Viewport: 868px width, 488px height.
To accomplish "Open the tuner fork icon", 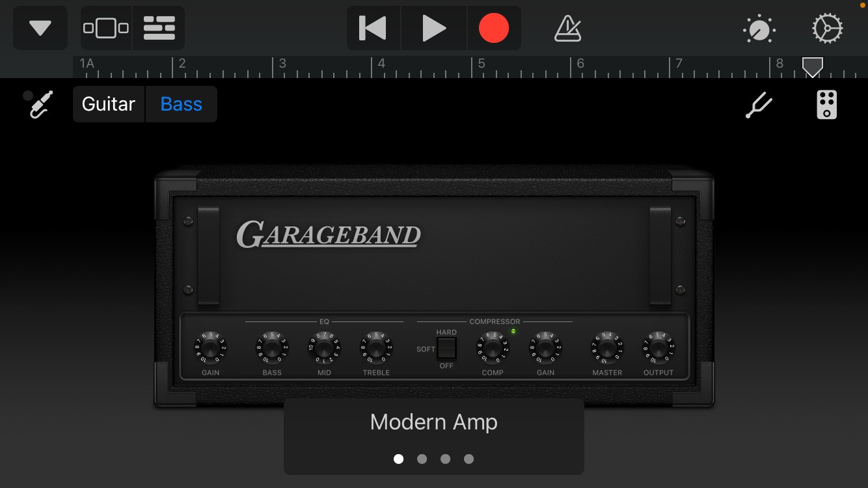I will click(x=759, y=105).
